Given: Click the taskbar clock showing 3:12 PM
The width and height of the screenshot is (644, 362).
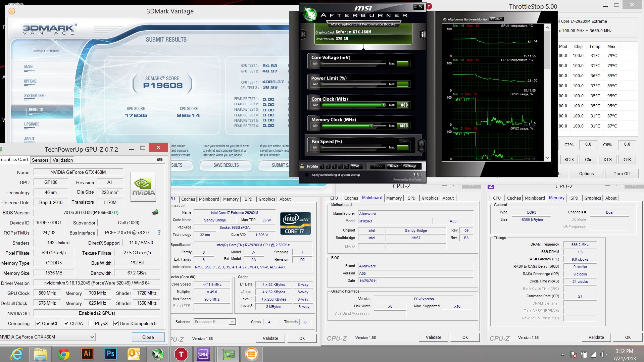Looking at the screenshot, I should 624,351.
